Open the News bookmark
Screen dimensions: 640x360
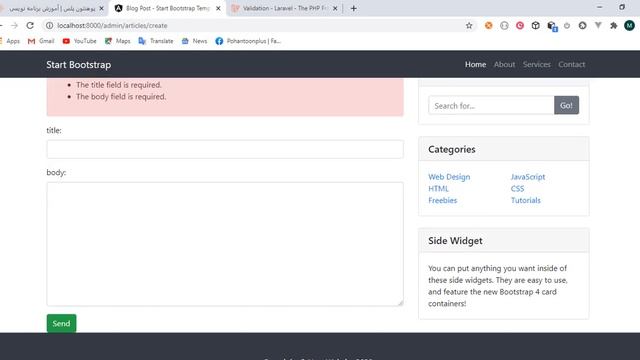tap(194, 41)
